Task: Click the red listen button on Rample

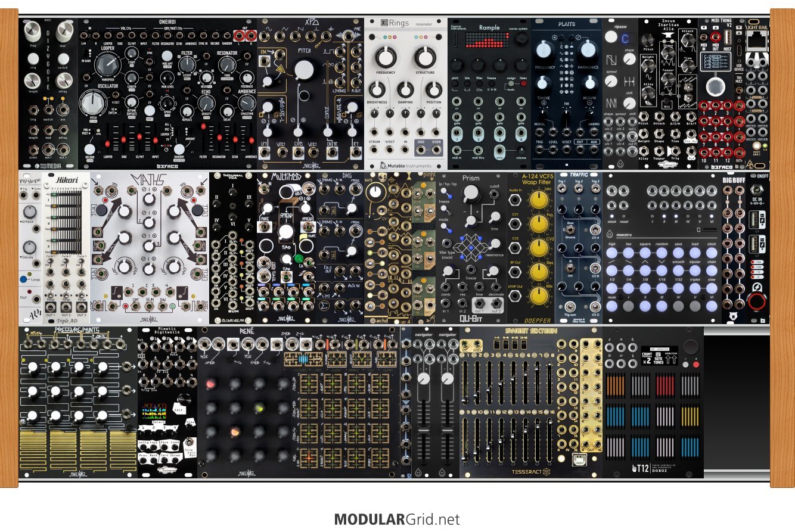Action: coord(523,85)
